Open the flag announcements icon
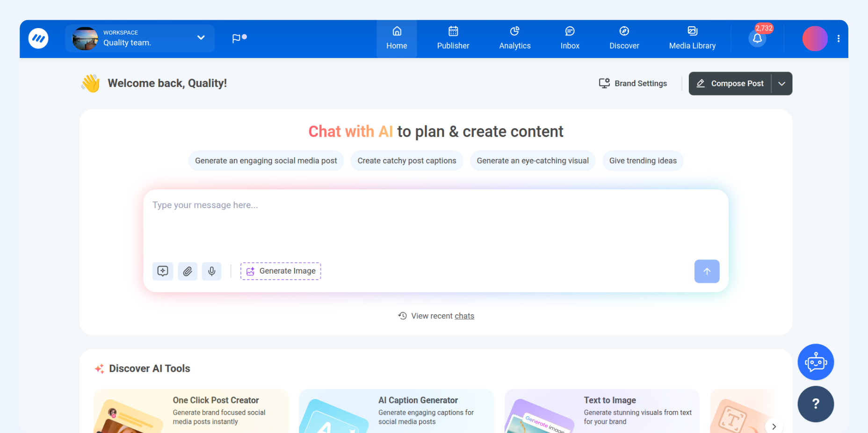This screenshot has height=433, width=868. pyautogui.click(x=239, y=38)
